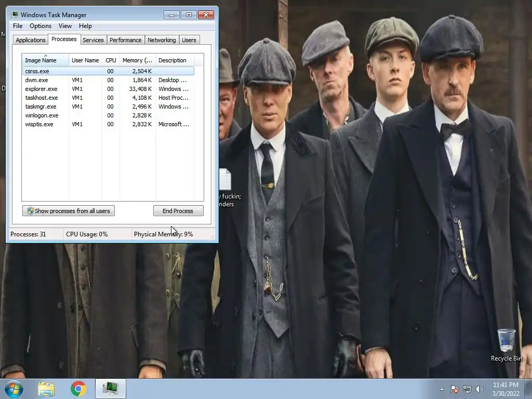532x399 pixels.
Task: Show hidden tray icons arrow
Action: click(442, 389)
